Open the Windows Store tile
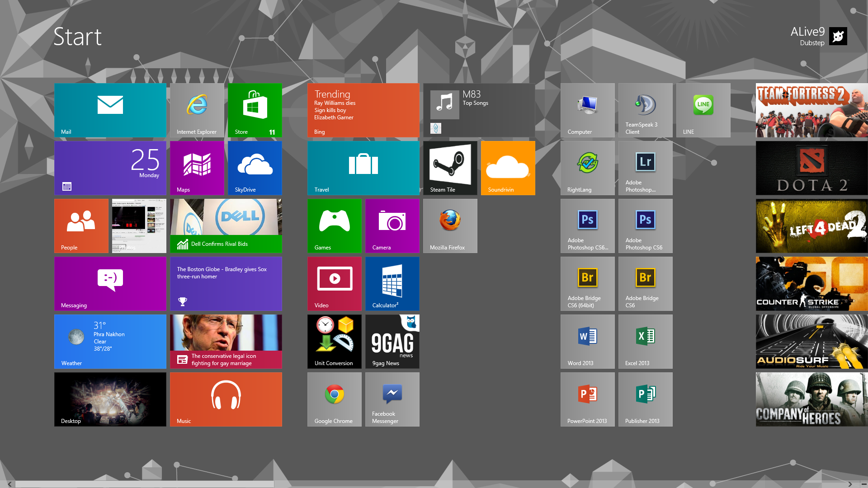 pos(255,110)
